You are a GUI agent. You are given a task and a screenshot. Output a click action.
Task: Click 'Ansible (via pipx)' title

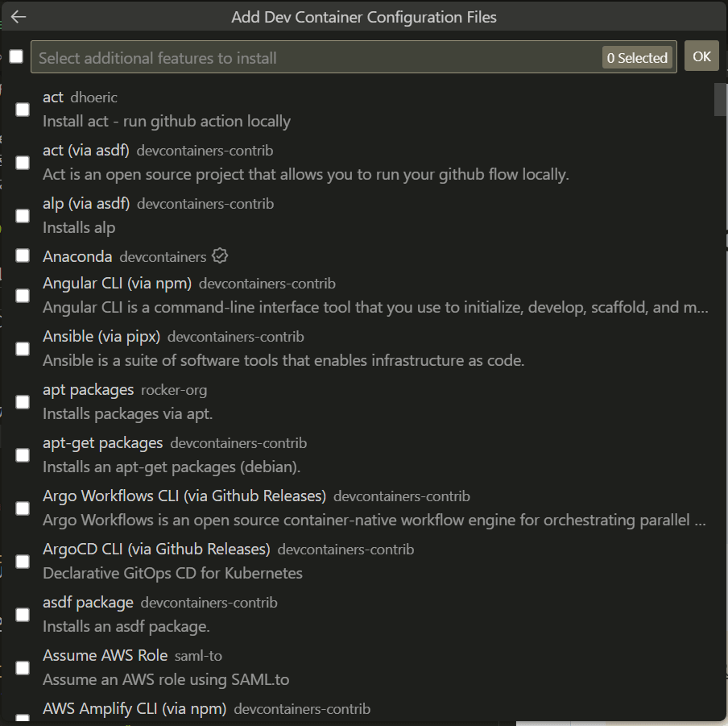tap(101, 336)
